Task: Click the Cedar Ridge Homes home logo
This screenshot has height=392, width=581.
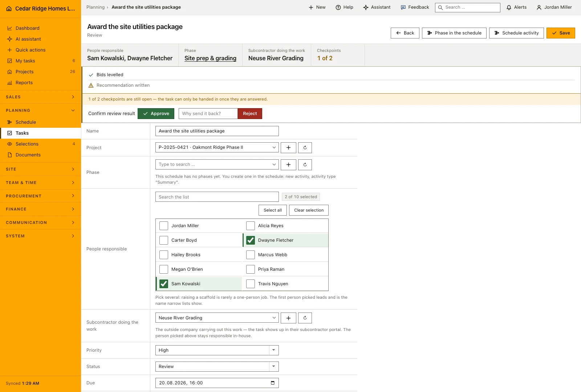Action: pyautogui.click(x=9, y=9)
